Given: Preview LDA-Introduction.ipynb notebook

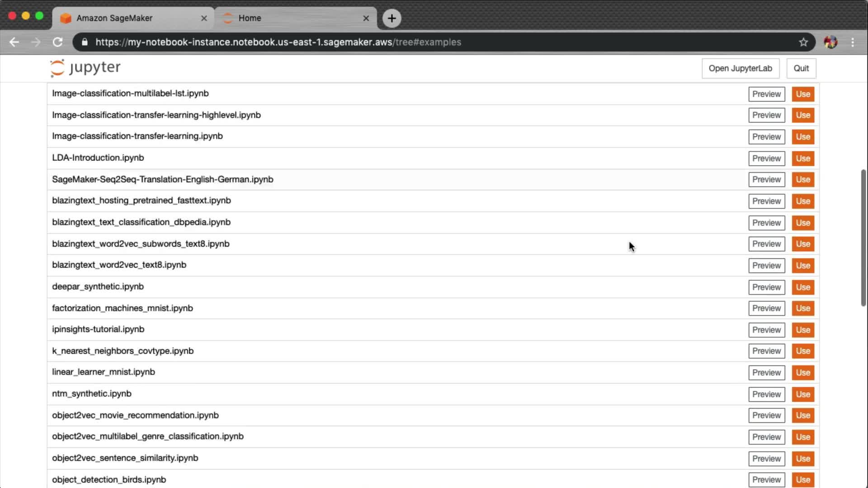Looking at the screenshot, I should (x=766, y=159).
